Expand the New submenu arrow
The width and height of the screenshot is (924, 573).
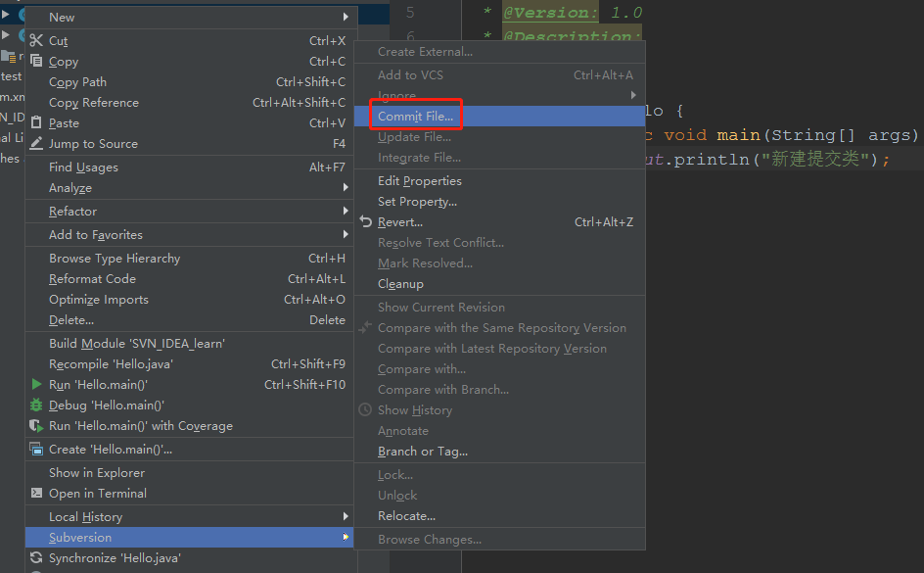click(346, 17)
